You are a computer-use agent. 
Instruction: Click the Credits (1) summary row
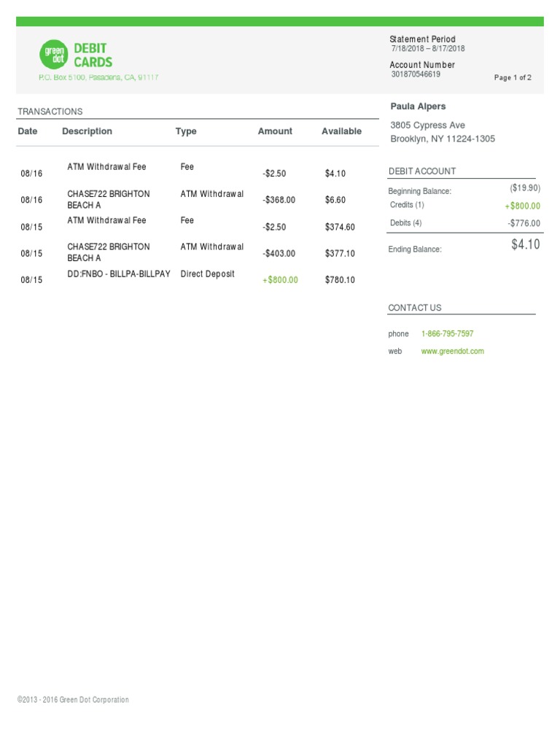coord(407,205)
